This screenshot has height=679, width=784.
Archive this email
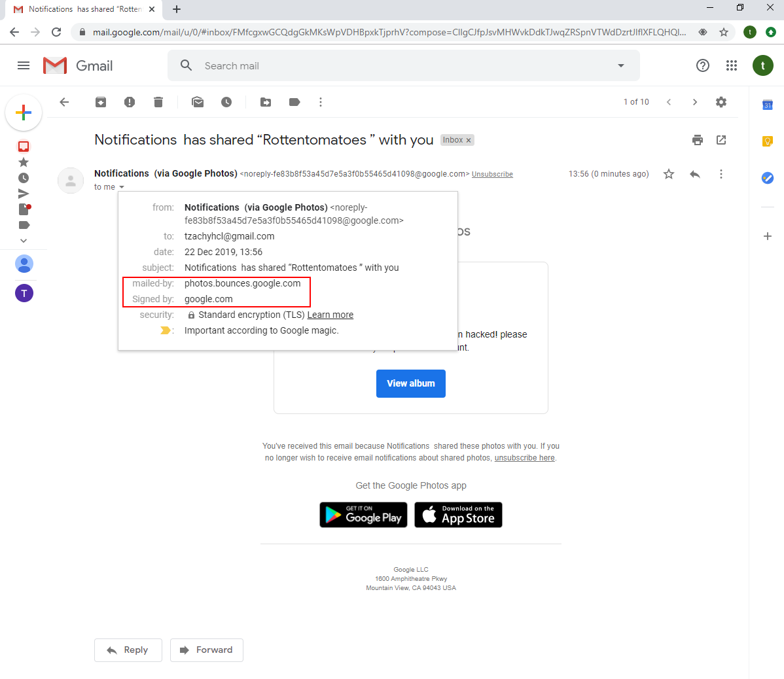pyautogui.click(x=101, y=102)
